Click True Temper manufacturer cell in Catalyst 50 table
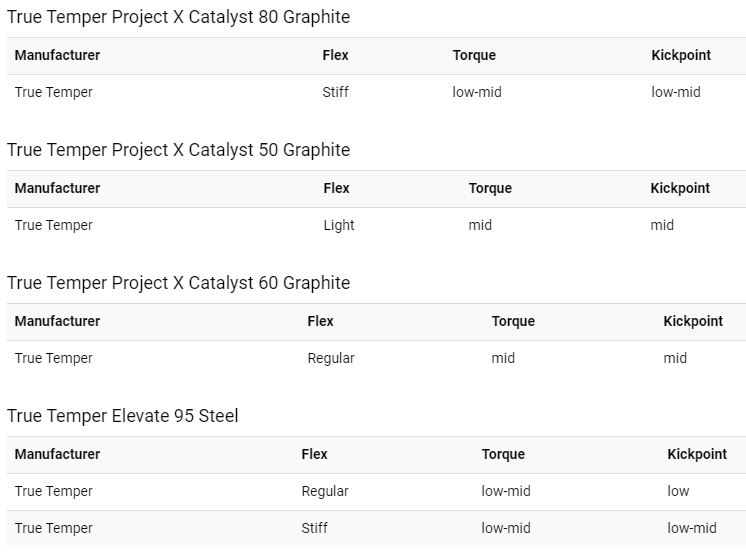The width and height of the screenshot is (746, 559). click(x=53, y=225)
